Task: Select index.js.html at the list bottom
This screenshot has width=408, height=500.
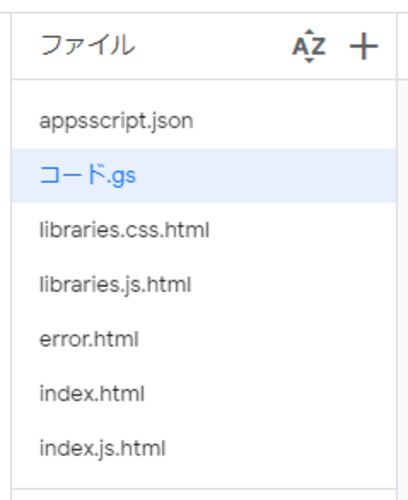Action: (x=102, y=448)
